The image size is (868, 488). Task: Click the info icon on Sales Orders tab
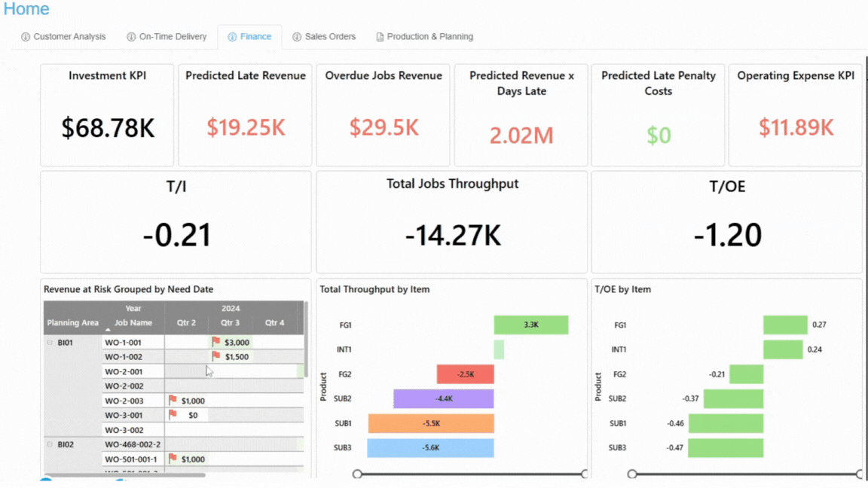click(x=296, y=36)
